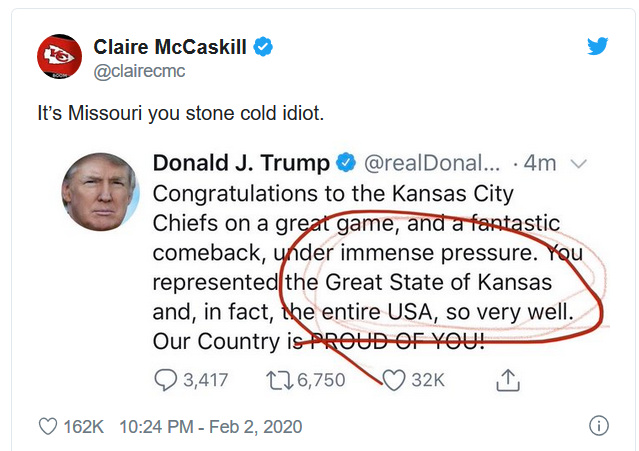
Task: Open Claire McCaskill's profile name link
Action: tap(170, 47)
